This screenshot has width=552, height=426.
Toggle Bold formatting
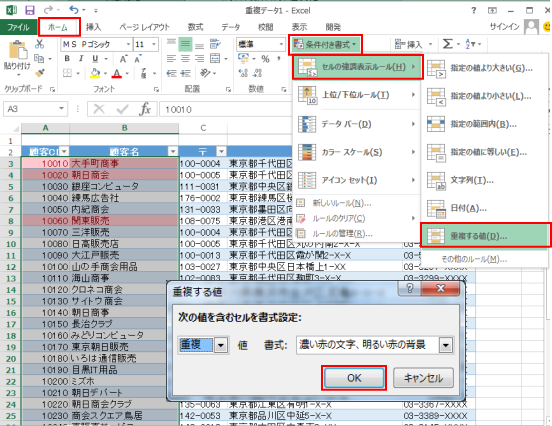click(67, 59)
